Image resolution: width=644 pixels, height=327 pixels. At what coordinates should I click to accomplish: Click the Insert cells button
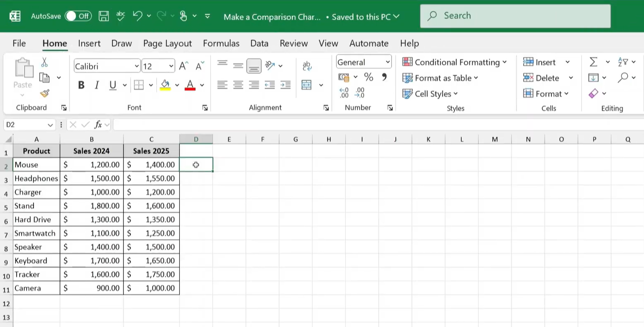coord(539,62)
